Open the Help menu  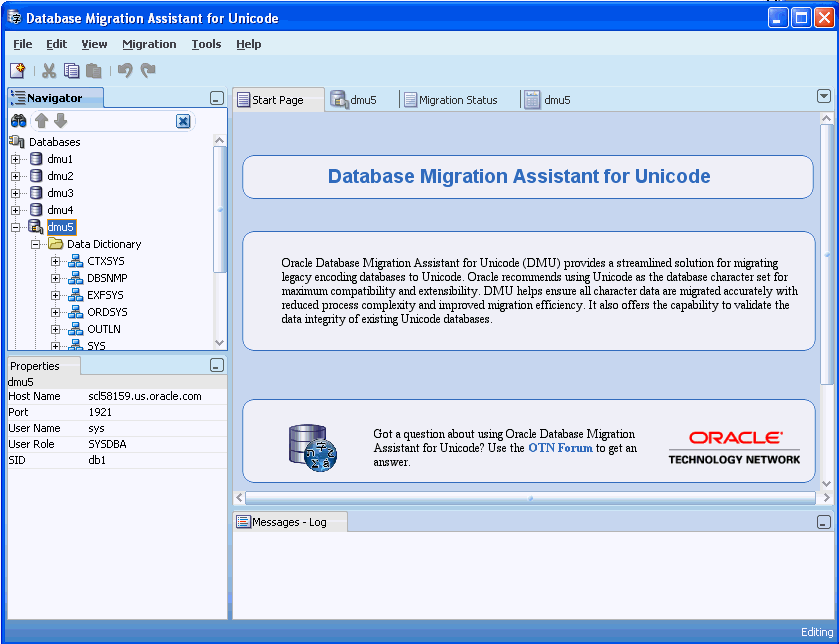(249, 44)
